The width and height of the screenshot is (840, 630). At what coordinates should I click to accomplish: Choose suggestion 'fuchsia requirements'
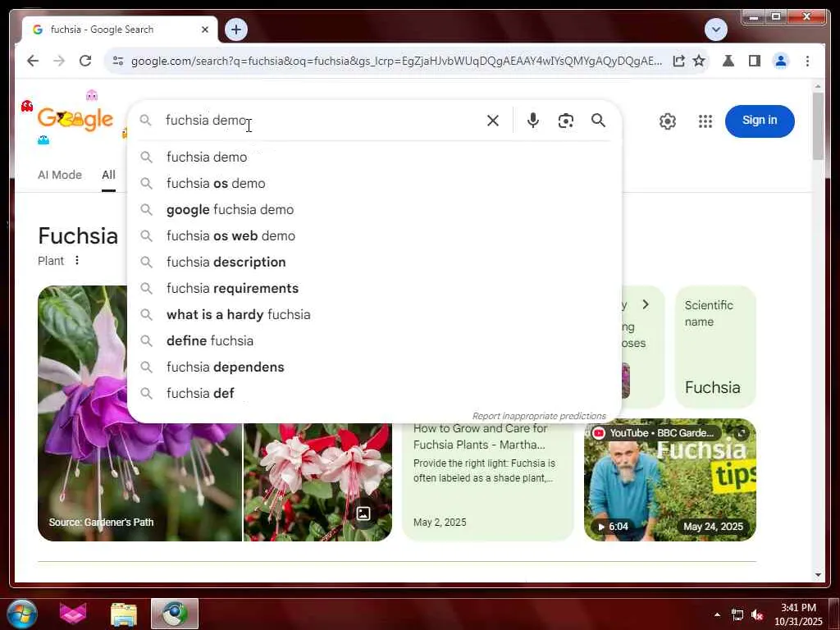(x=374, y=288)
